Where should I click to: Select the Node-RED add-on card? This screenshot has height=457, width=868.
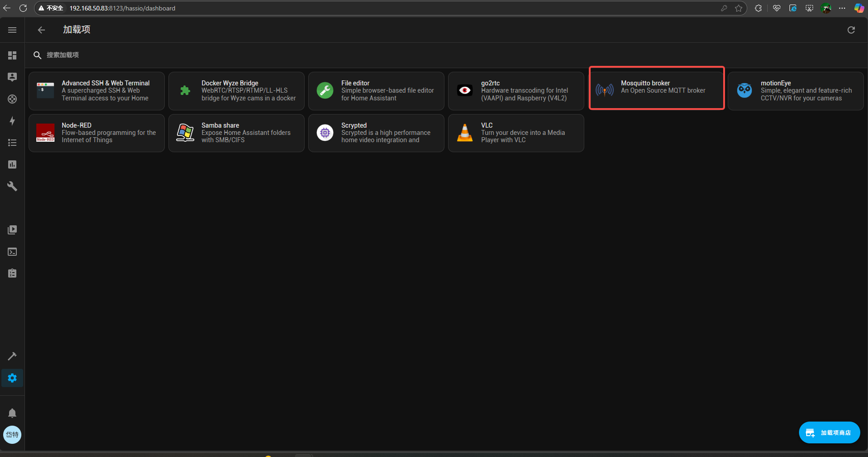(97, 133)
